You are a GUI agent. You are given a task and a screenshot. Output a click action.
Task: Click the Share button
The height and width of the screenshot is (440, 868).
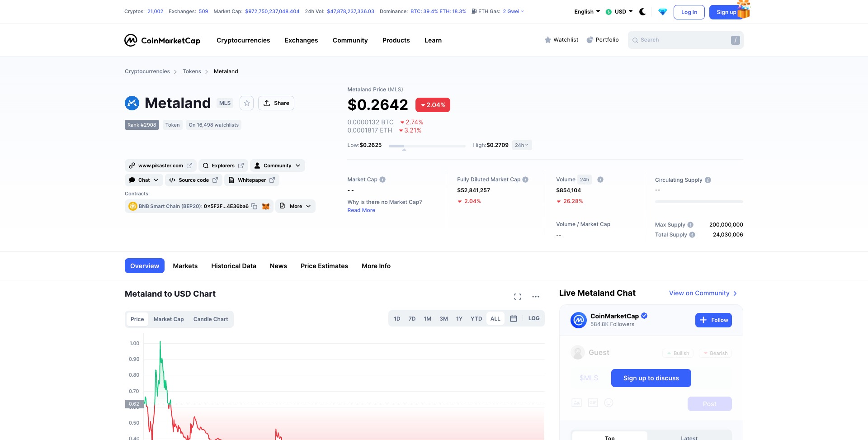point(276,103)
